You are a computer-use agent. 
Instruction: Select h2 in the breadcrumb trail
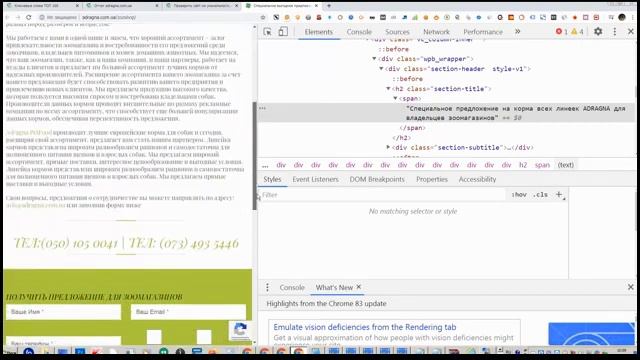(523, 165)
